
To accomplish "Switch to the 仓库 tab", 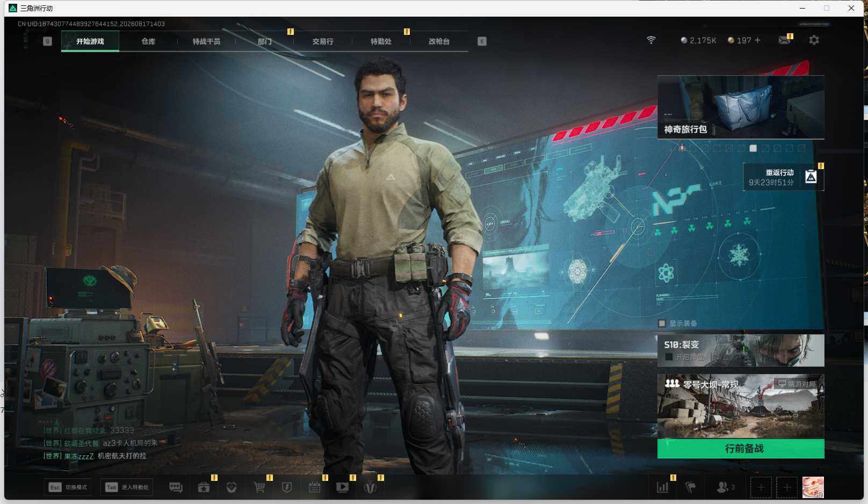I will pos(148,41).
